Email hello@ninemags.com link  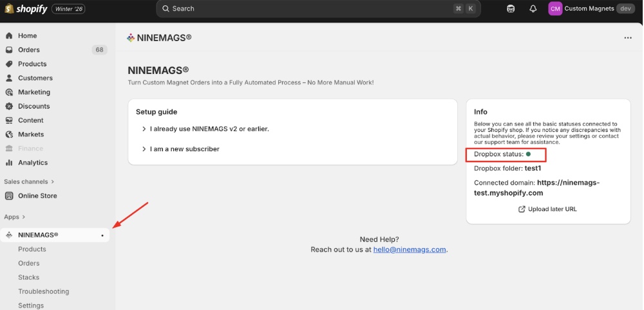410,250
